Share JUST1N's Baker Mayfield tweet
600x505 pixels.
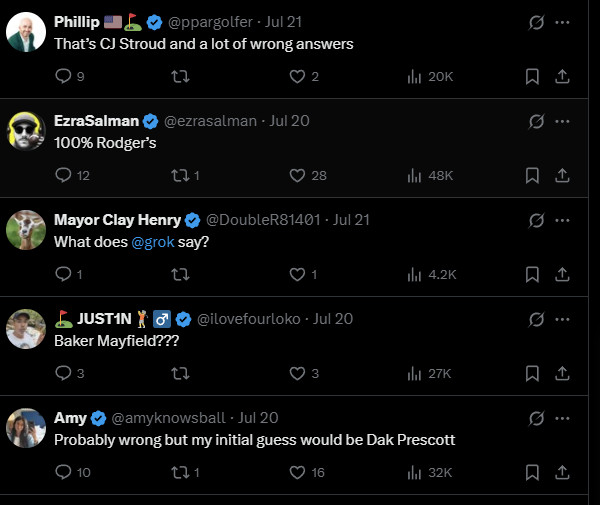[x=562, y=373]
